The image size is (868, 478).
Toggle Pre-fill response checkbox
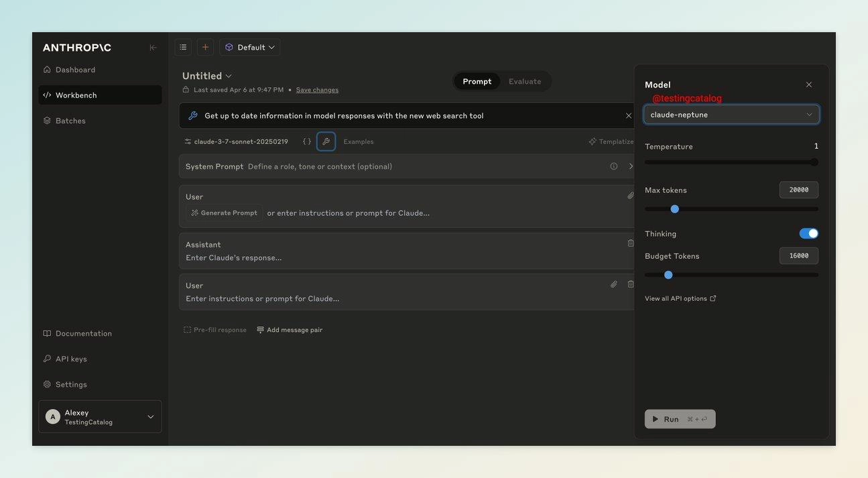215,330
